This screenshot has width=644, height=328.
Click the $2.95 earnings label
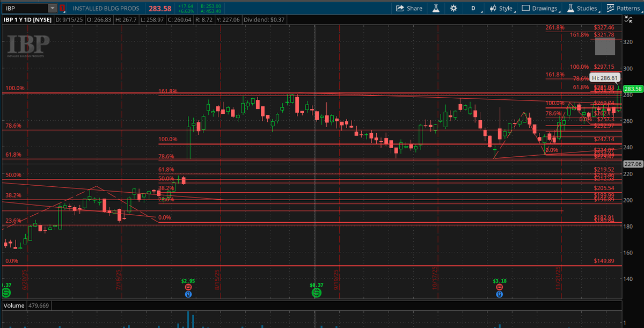click(x=188, y=281)
